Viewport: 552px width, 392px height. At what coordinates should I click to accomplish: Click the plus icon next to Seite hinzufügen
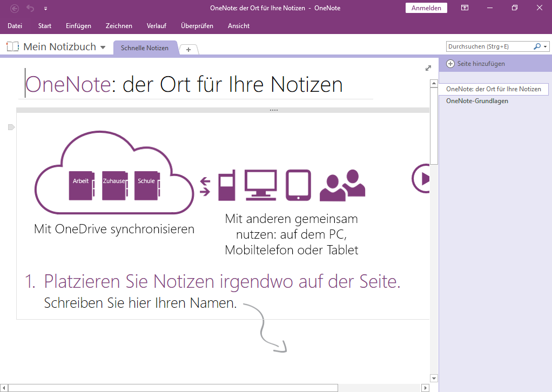(450, 63)
